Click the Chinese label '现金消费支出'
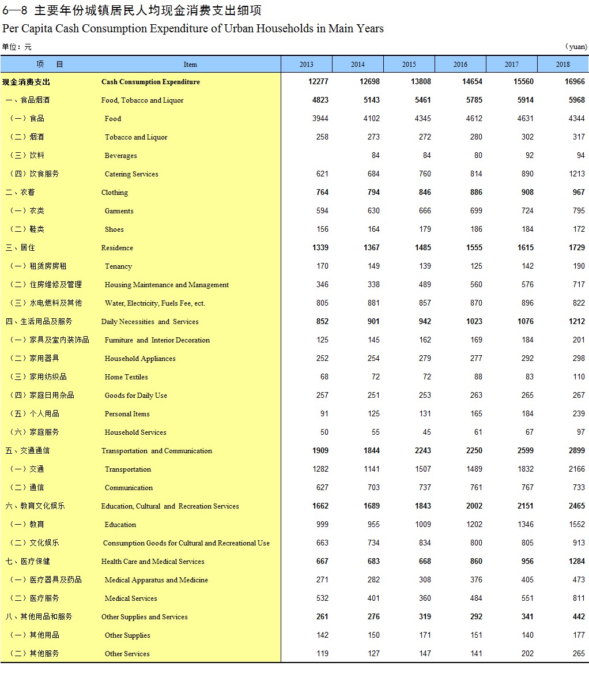This screenshot has width=589, height=700. [26, 82]
